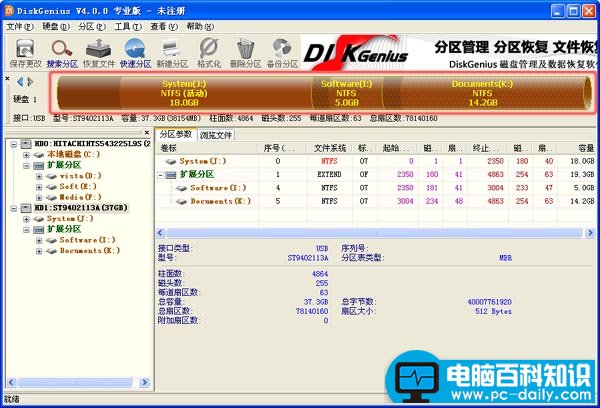Start the 快速分区 quick partition tool

click(135, 53)
